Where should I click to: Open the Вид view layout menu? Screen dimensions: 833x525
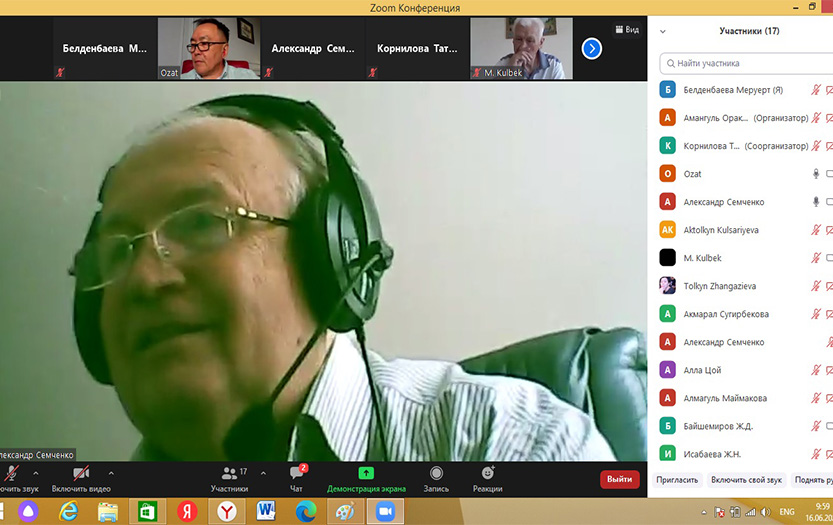point(625,30)
